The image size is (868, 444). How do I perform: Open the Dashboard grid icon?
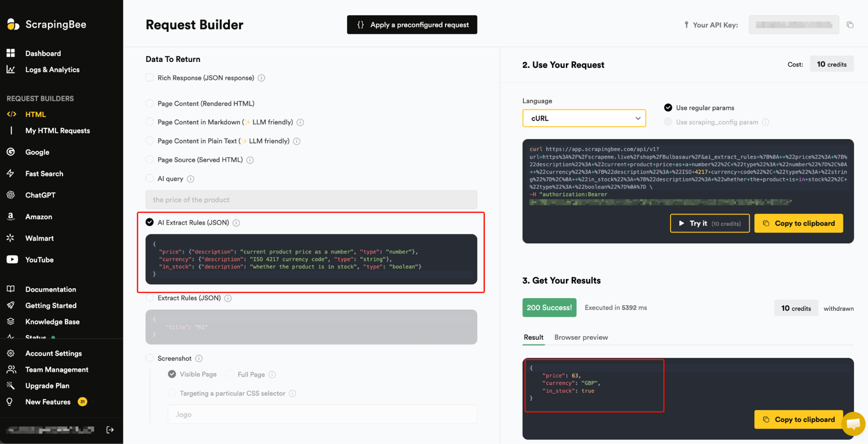click(x=11, y=53)
